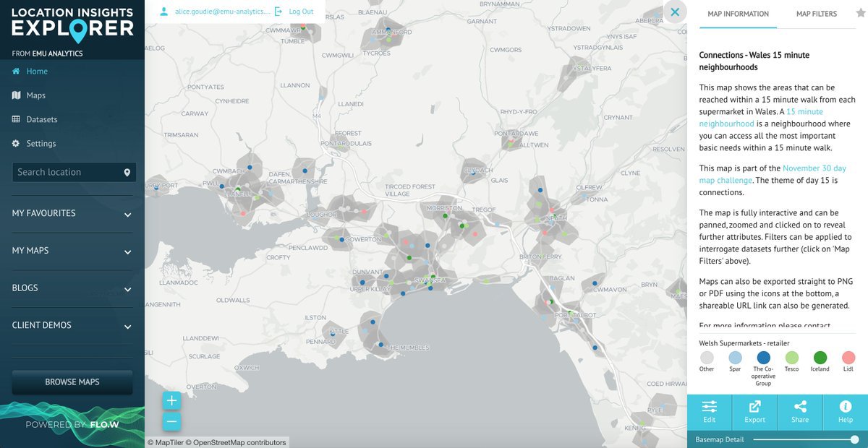The image size is (868, 448).
Task: Follow the November 30 day link
Action: click(x=814, y=168)
